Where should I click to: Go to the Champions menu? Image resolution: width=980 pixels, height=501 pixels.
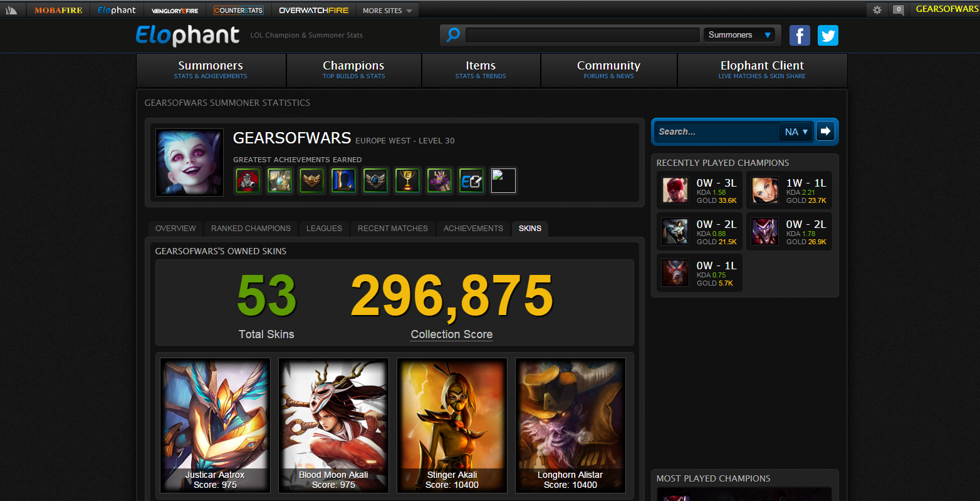[354, 70]
